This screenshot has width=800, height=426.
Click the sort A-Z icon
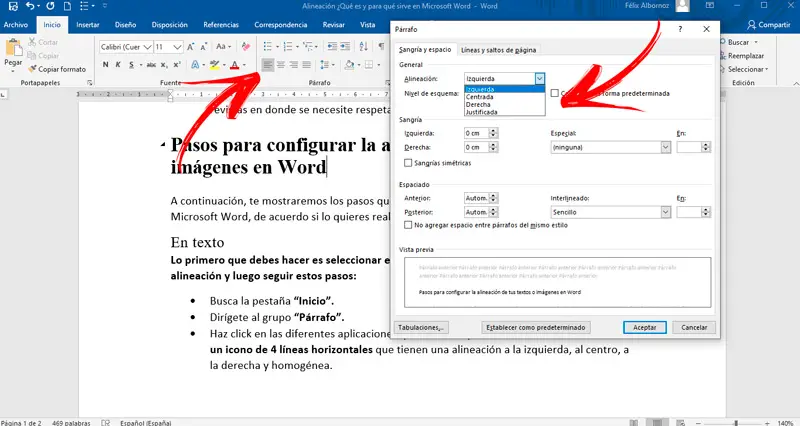(364, 46)
